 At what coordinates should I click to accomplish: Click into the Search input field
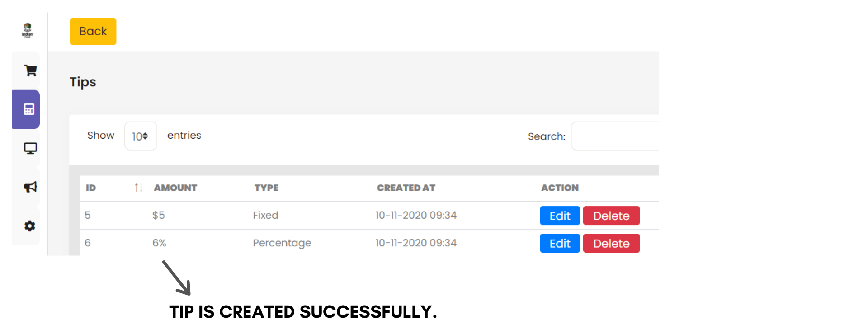pyautogui.click(x=615, y=136)
